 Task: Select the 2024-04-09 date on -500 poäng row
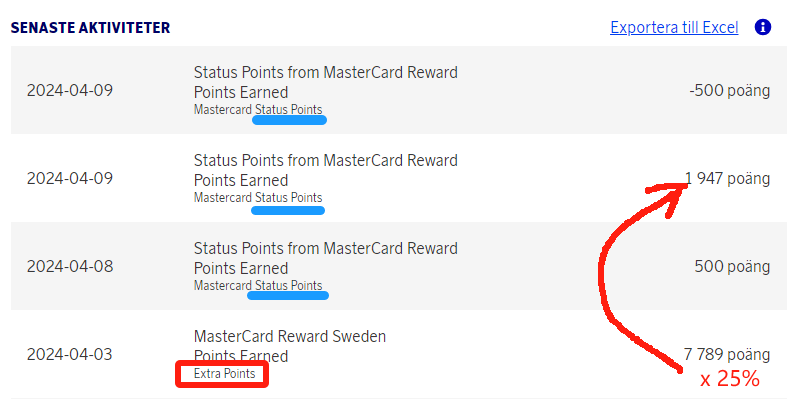tap(70, 91)
